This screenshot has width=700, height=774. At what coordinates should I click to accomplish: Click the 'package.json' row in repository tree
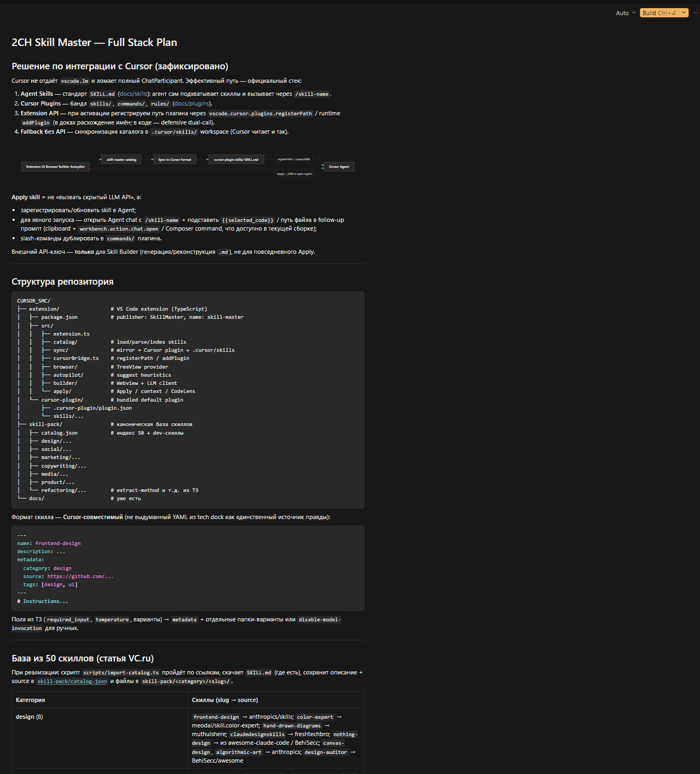[60, 317]
